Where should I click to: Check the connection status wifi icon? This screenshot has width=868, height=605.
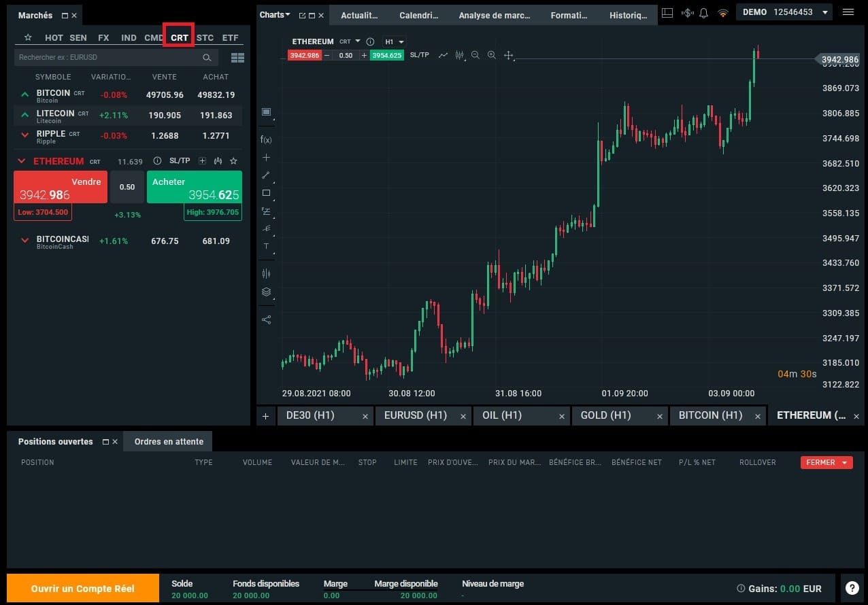pos(722,12)
